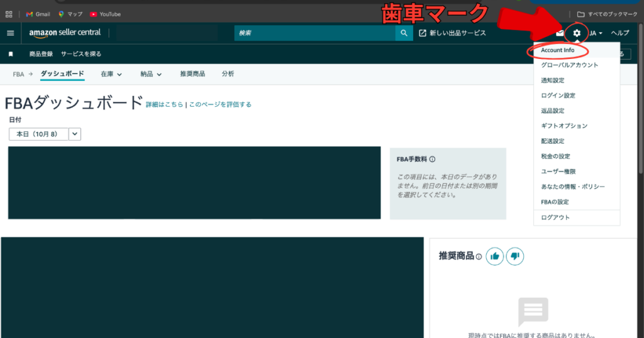
Task: Click the thumbs up on 推奨商品
Action: (495, 256)
